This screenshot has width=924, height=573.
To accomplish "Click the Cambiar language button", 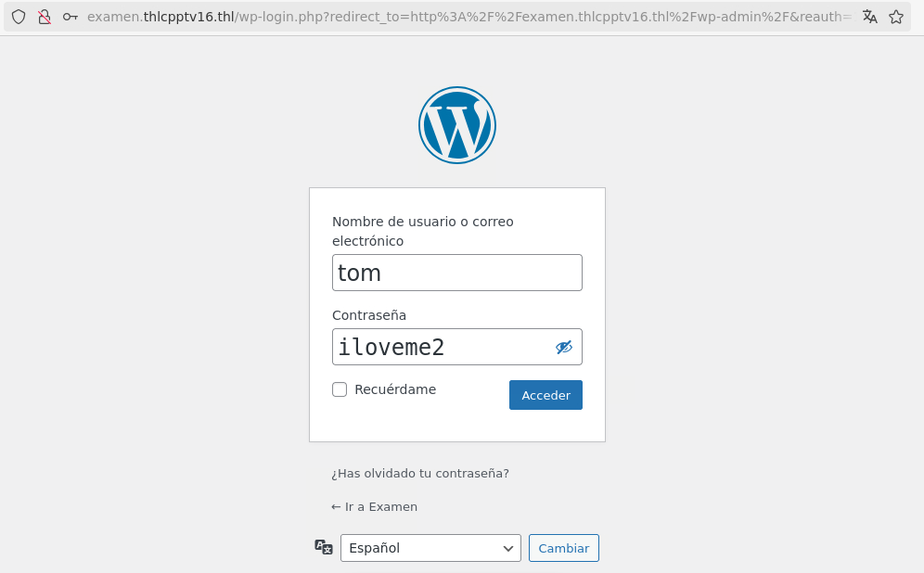I will 564,548.
